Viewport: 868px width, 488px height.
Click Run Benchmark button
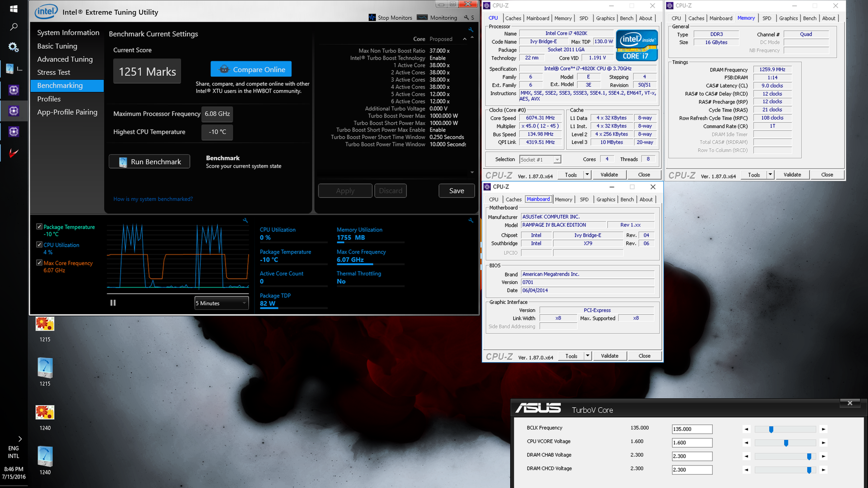[149, 161]
